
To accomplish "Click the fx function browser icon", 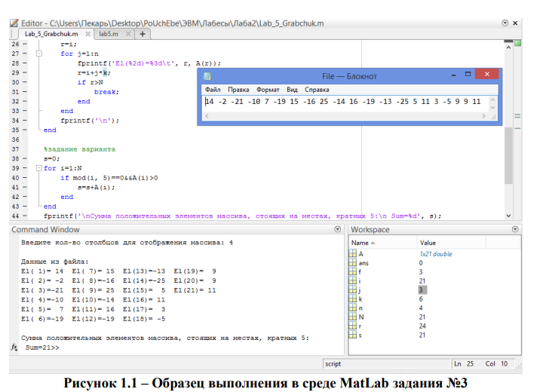I will point(14,349).
